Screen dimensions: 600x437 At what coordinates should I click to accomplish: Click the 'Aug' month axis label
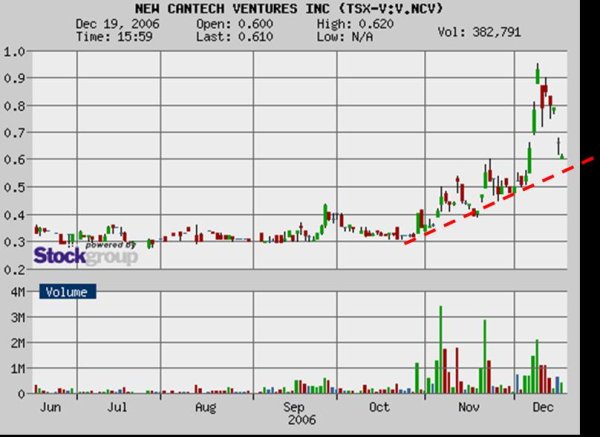205,407
